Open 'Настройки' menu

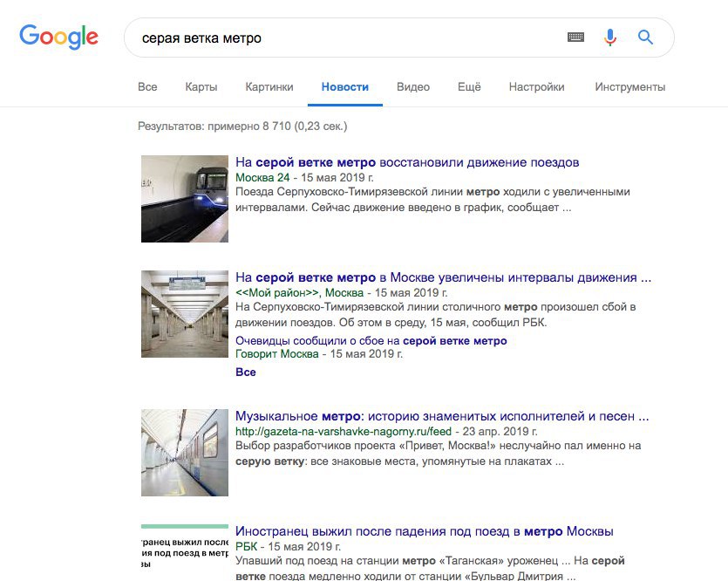pos(537,87)
